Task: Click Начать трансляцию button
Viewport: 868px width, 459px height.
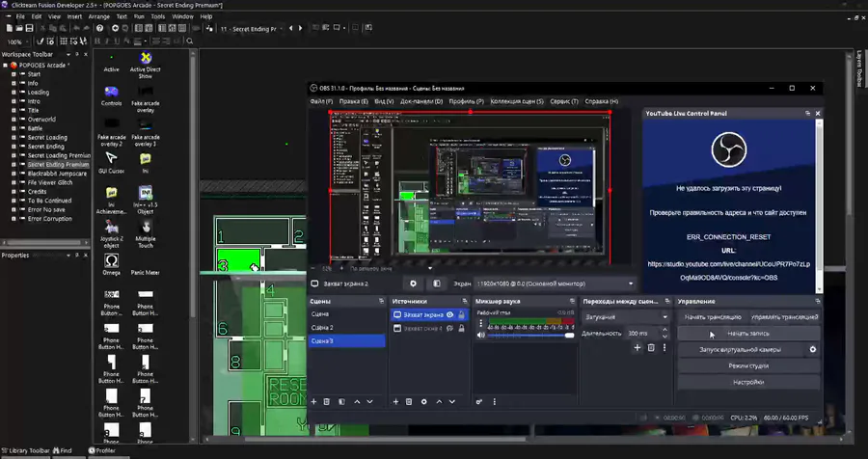Action: [x=713, y=317]
